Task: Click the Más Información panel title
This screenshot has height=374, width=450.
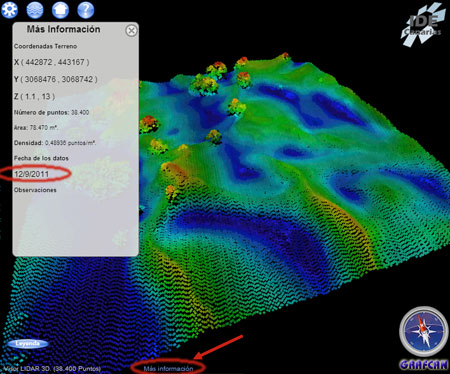Action: 64,29
